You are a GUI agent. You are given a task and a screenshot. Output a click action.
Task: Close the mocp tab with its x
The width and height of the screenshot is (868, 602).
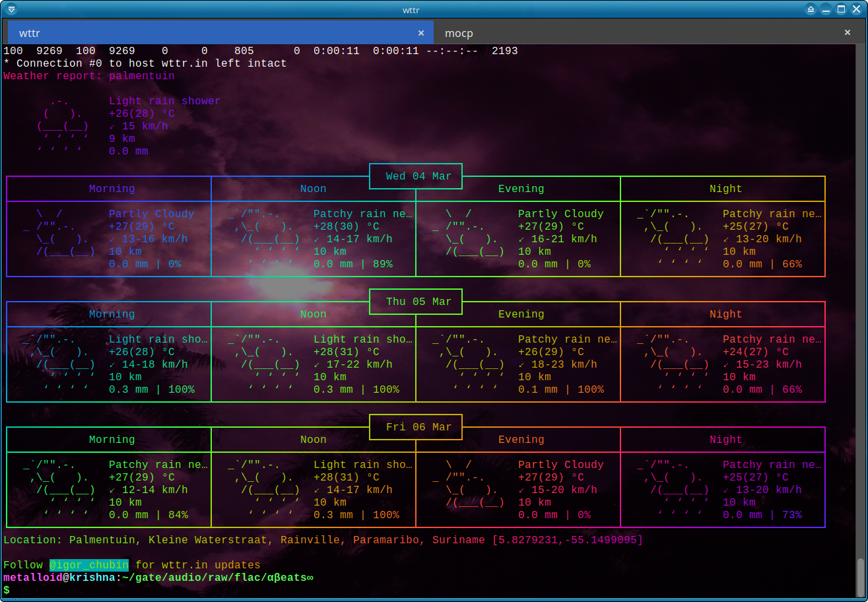pyautogui.click(x=848, y=32)
